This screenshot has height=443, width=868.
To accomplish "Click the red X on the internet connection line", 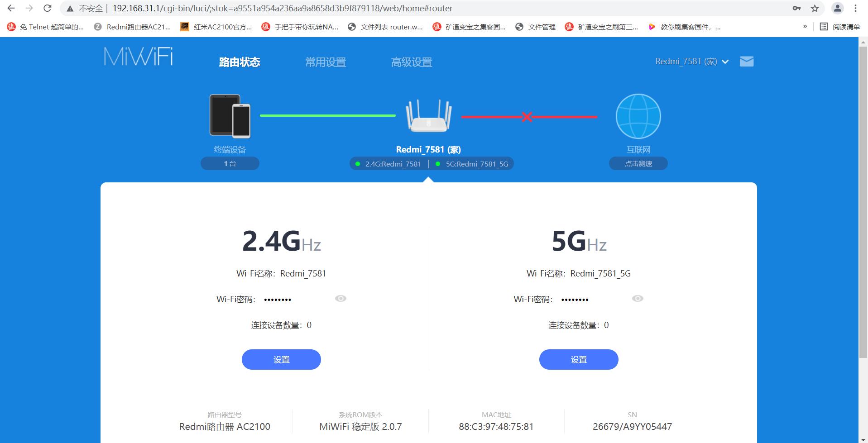I will coord(527,116).
